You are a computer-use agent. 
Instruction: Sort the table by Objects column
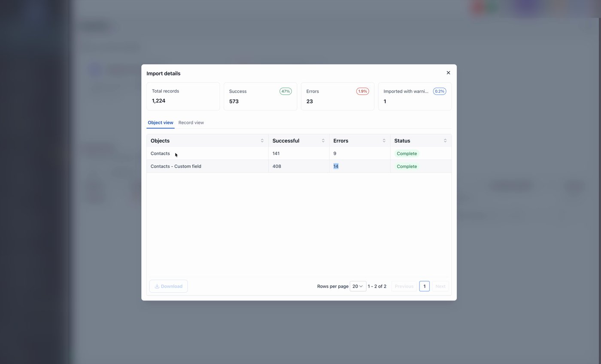pos(262,140)
